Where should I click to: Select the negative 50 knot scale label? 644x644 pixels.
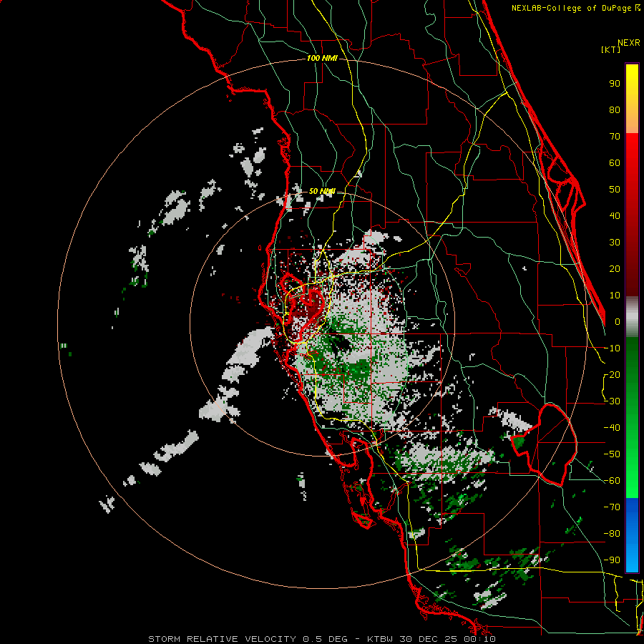(612, 454)
